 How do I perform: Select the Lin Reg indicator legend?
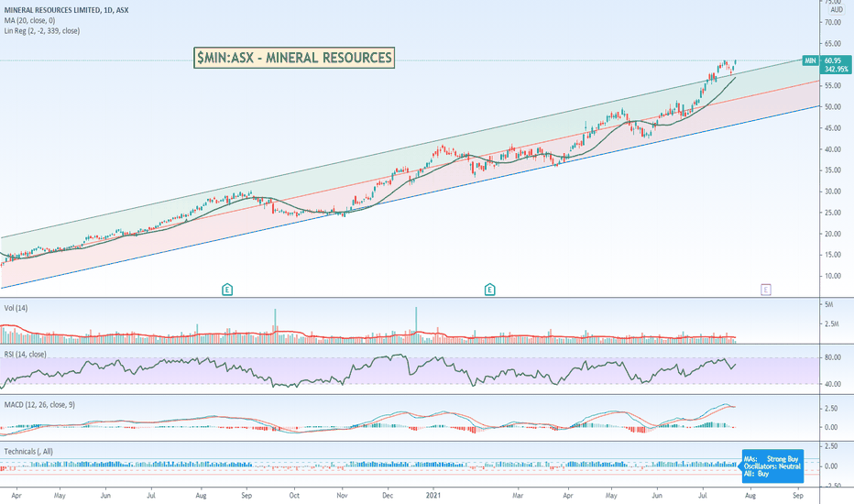coord(42,31)
